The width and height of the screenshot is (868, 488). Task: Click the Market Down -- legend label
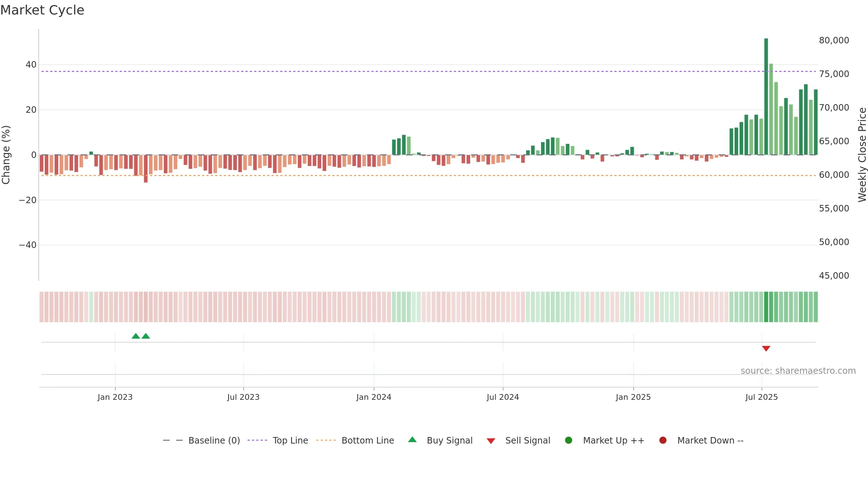click(x=710, y=440)
